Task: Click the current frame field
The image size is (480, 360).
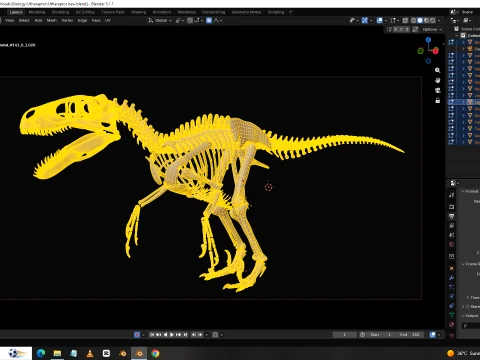Action: (x=344, y=335)
